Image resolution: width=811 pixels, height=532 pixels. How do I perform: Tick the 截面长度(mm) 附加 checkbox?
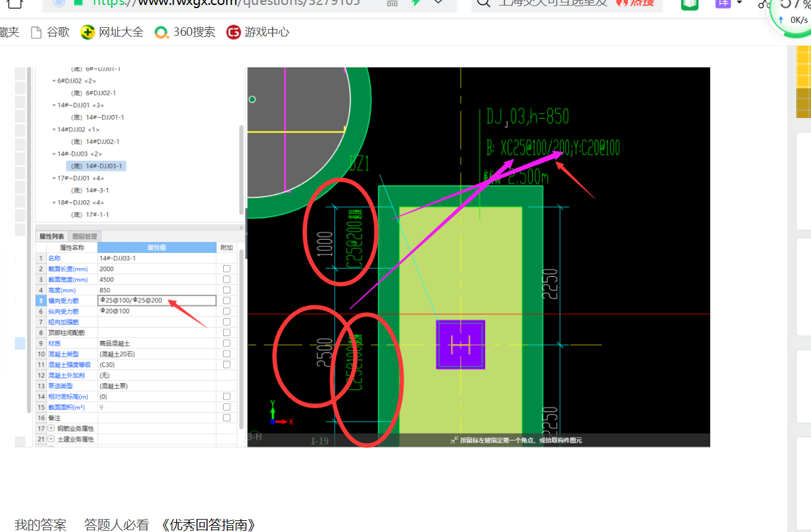(227, 269)
